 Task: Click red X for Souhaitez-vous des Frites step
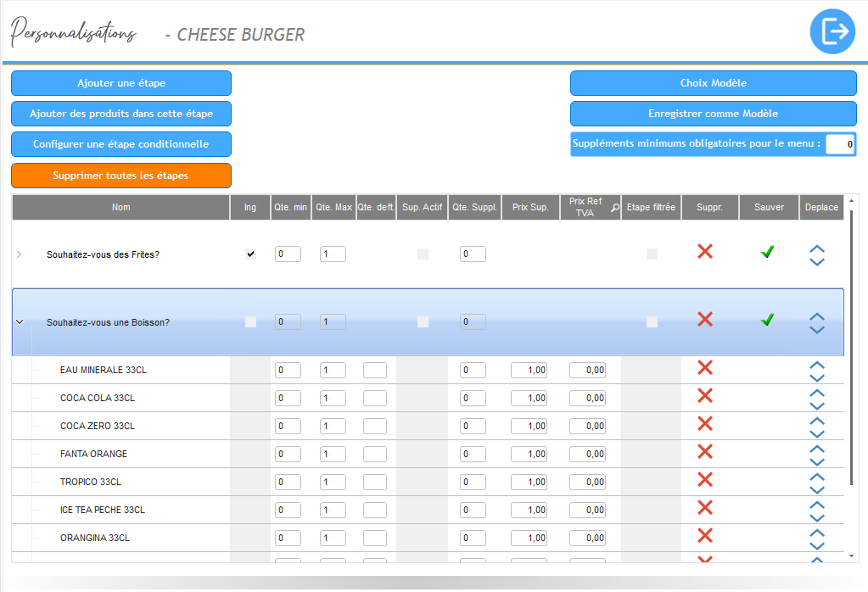click(704, 251)
